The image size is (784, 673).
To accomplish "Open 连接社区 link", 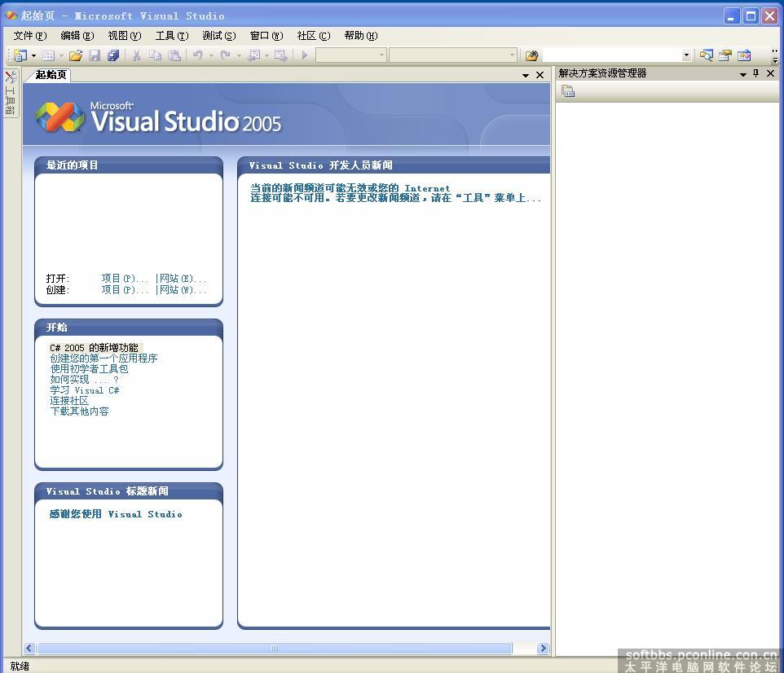I will [69, 401].
